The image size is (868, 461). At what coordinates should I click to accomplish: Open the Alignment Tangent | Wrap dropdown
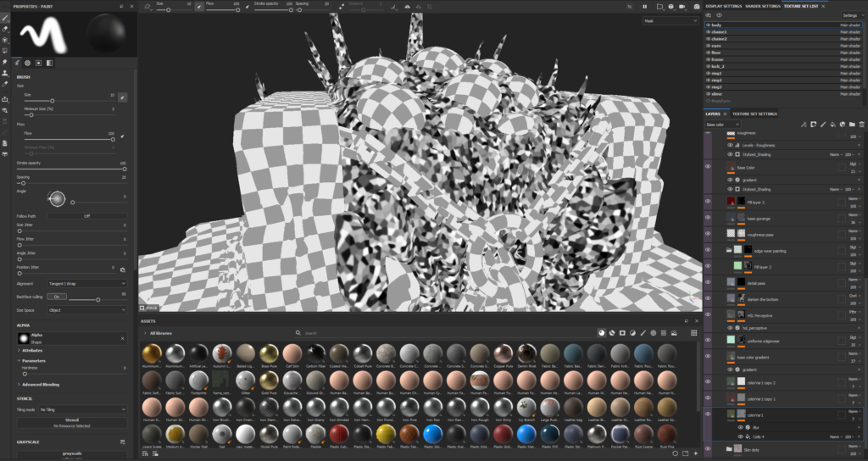click(87, 283)
